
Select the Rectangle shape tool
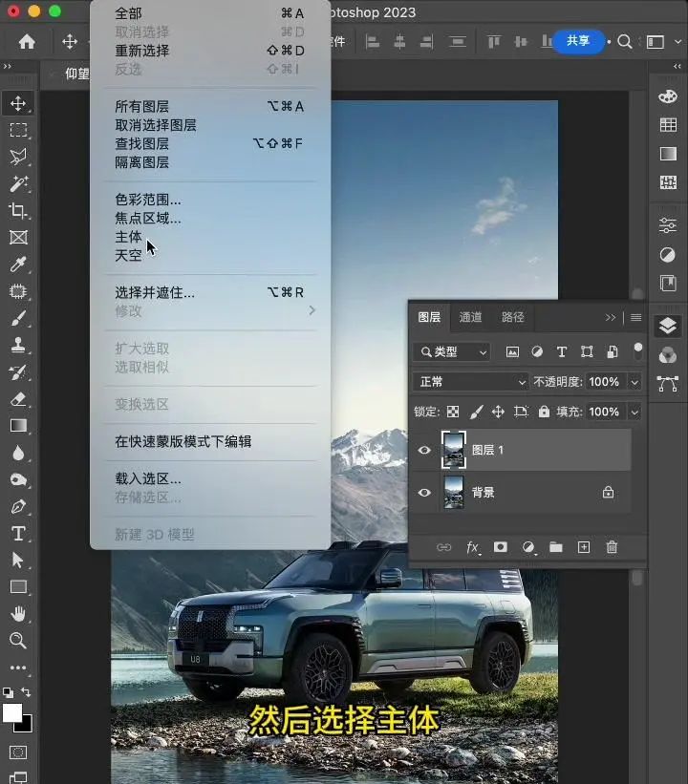click(18, 587)
